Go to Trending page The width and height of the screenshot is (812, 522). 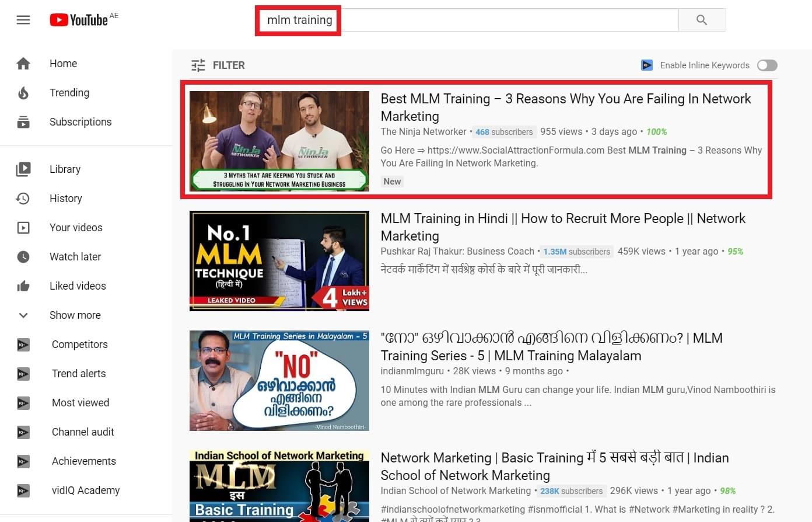(x=69, y=93)
